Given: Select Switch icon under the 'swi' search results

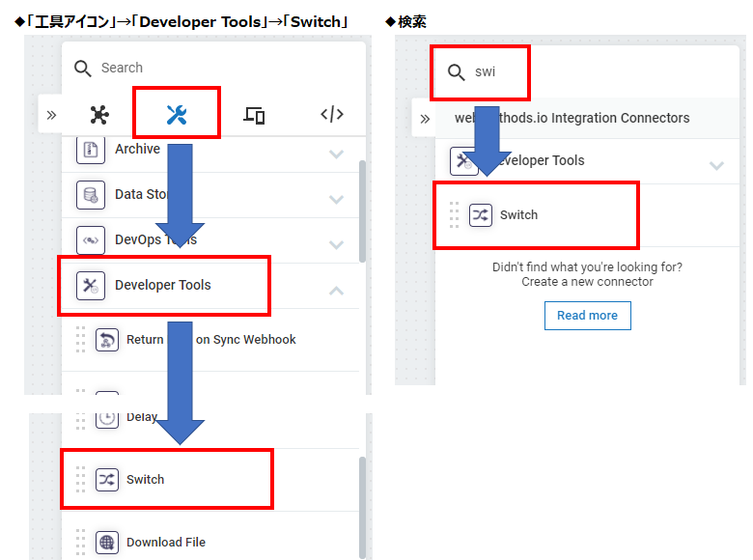Looking at the screenshot, I should pos(481,215).
